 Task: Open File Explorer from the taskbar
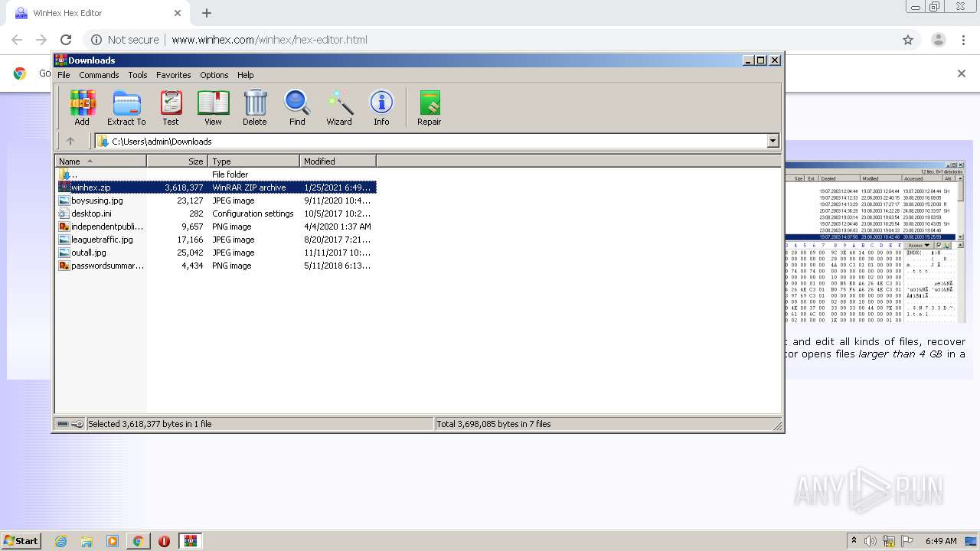point(87,541)
